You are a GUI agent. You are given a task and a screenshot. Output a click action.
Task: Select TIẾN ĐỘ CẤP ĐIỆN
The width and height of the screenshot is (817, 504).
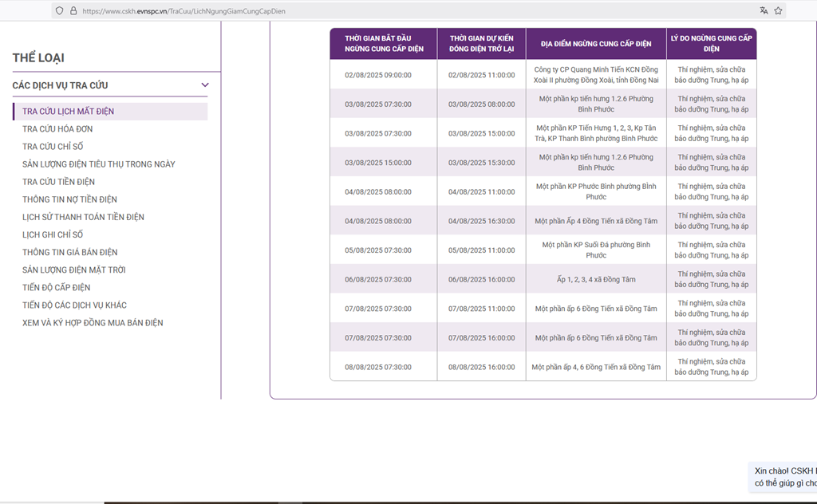pyautogui.click(x=56, y=287)
